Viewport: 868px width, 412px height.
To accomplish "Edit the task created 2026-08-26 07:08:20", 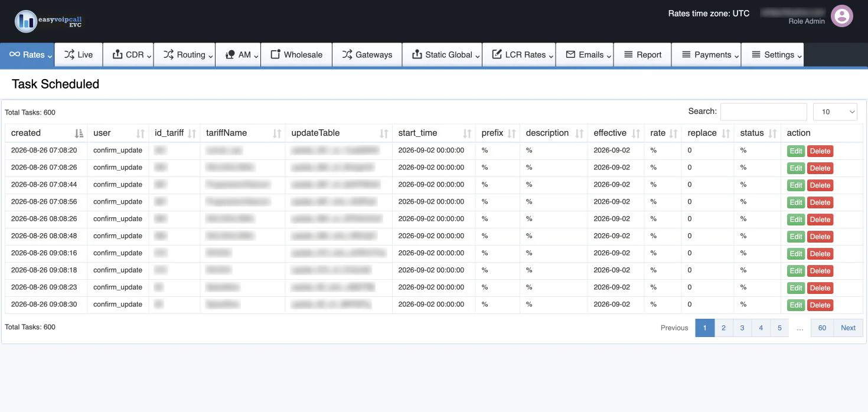I will (796, 151).
